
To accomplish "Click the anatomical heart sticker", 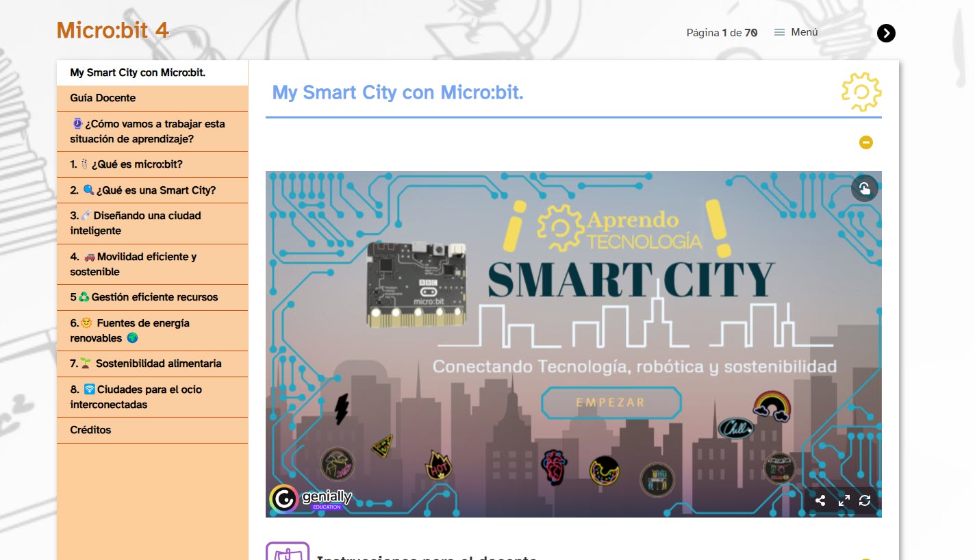I will [553, 467].
